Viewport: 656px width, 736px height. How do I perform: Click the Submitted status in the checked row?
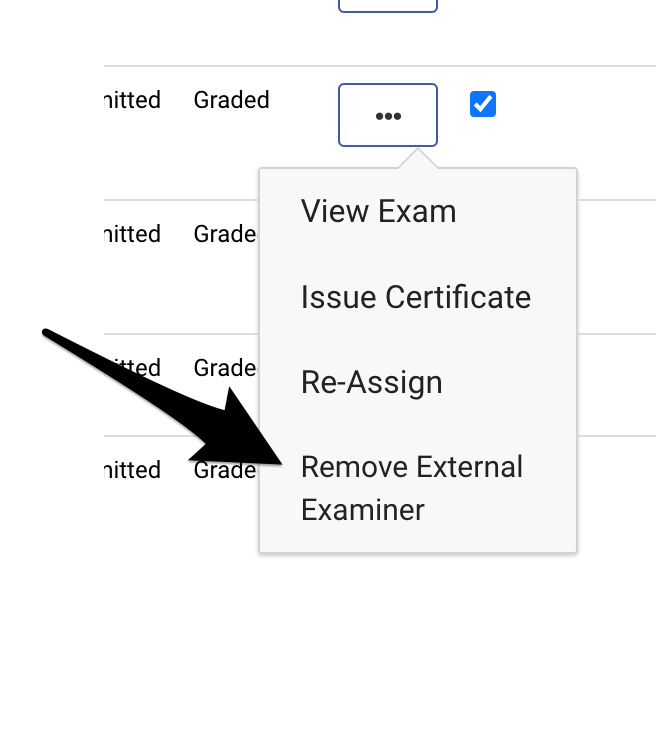[133, 100]
